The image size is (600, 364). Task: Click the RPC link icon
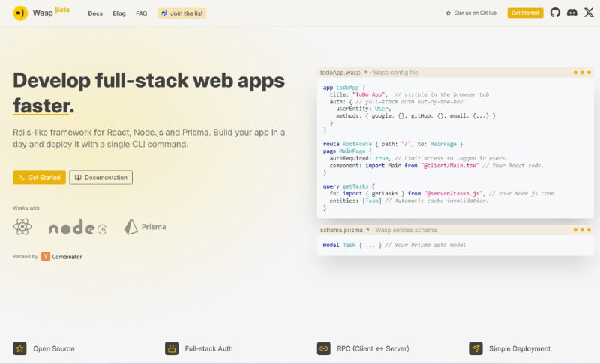(x=324, y=348)
